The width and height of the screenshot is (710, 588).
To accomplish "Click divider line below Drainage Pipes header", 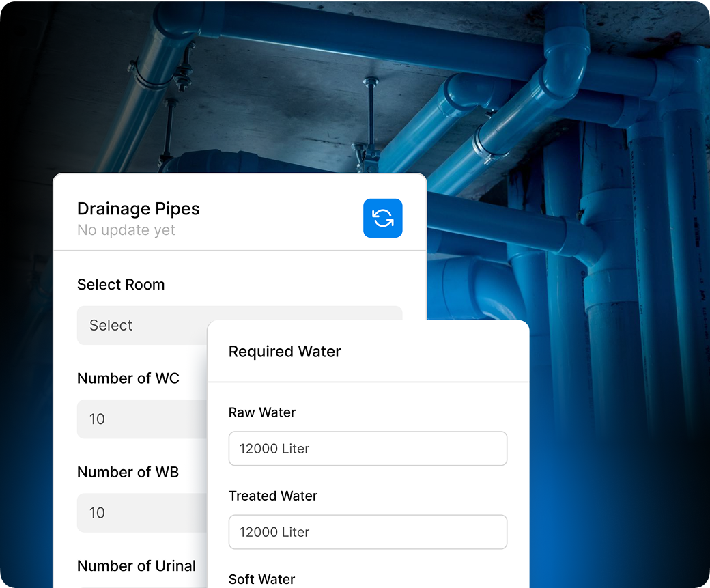I will pyautogui.click(x=239, y=251).
